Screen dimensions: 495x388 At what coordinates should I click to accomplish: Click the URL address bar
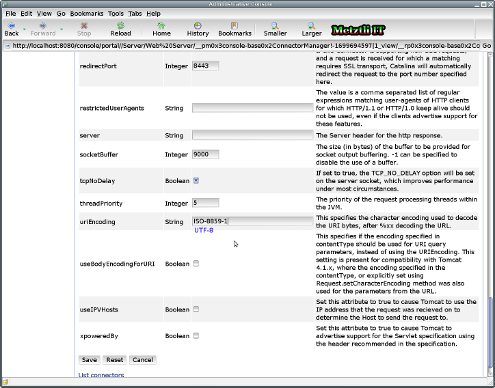[x=246, y=46]
